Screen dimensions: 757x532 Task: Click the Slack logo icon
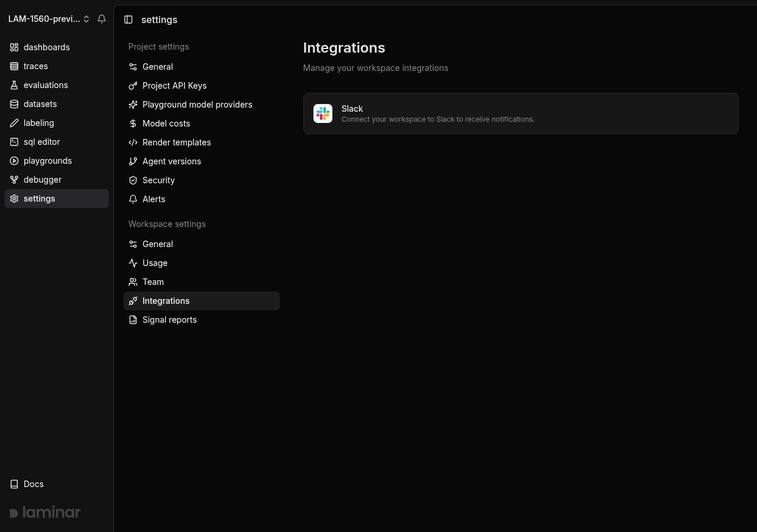click(323, 113)
